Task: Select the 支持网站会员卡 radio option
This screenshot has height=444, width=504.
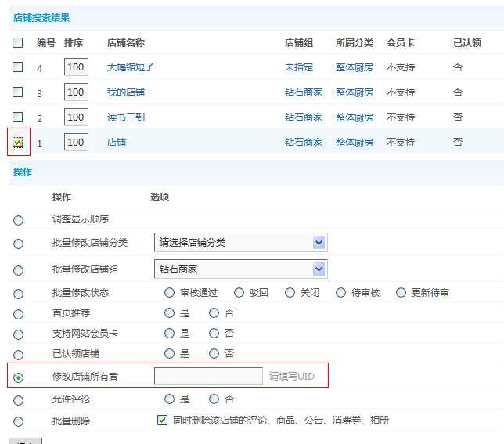Action: click(18, 334)
